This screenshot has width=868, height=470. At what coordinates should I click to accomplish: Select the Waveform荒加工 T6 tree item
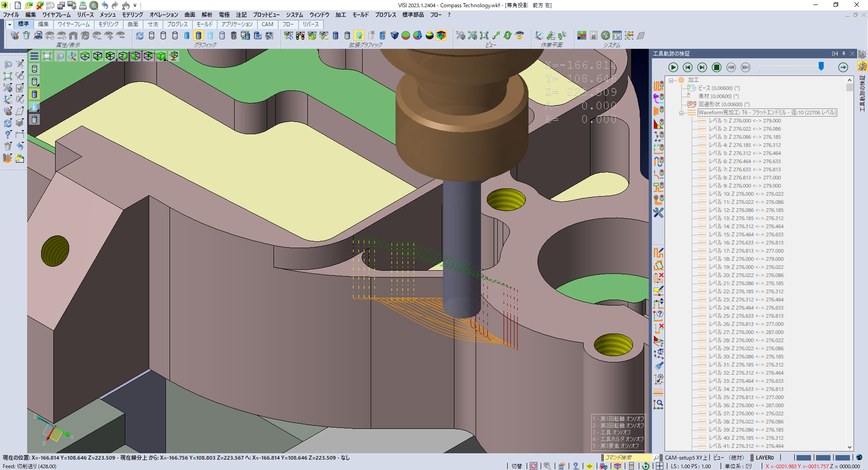pyautogui.click(x=767, y=113)
